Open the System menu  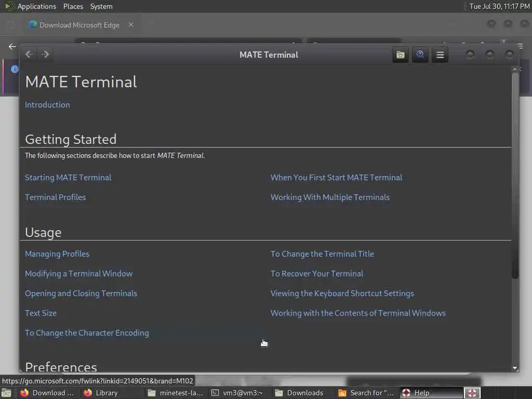coord(101,6)
